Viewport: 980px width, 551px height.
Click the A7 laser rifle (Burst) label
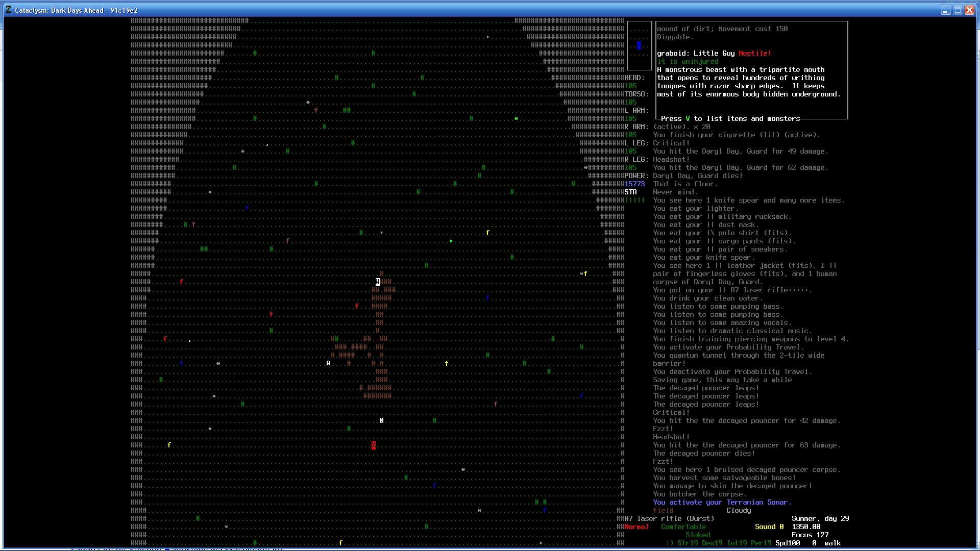click(669, 518)
